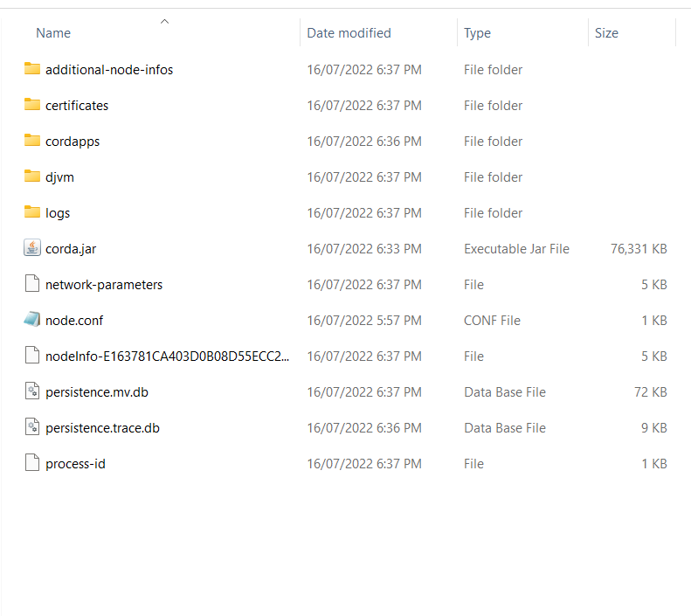This screenshot has width=691, height=616.
Task: Sort by the Date modified column header
Action: coord(349,33)
